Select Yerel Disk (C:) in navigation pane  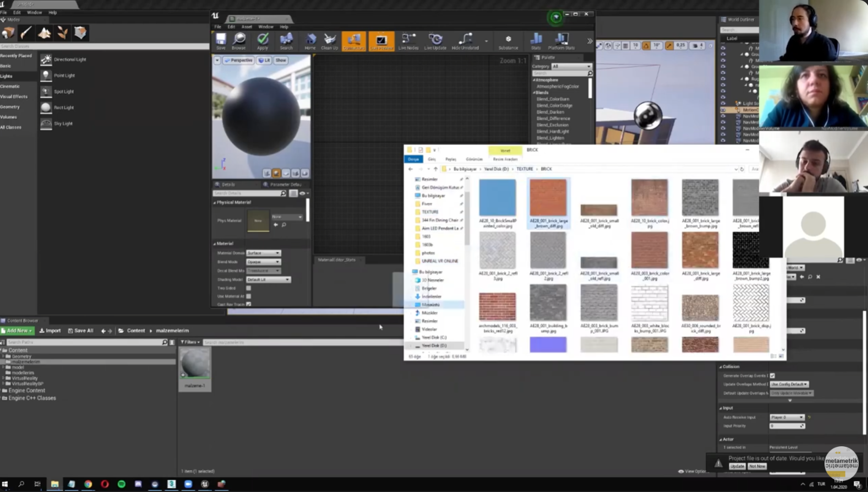pos(434,337)
